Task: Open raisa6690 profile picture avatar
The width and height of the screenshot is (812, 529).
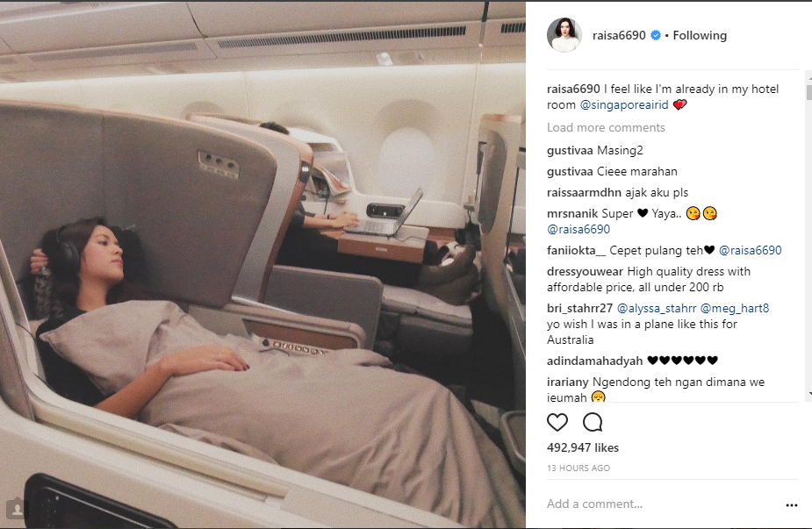Action: (x=564, y=35)
